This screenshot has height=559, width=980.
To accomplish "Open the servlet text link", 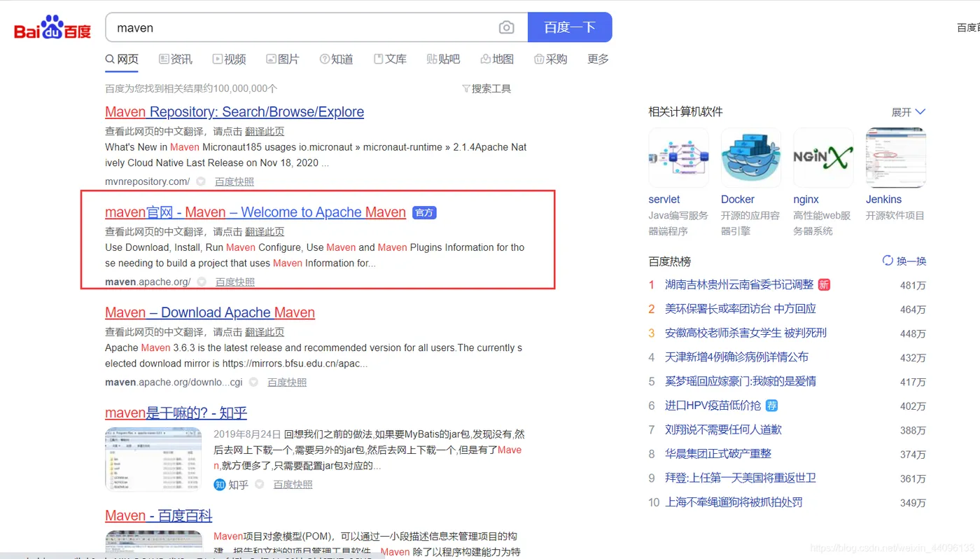I will [x=664, y=199].
